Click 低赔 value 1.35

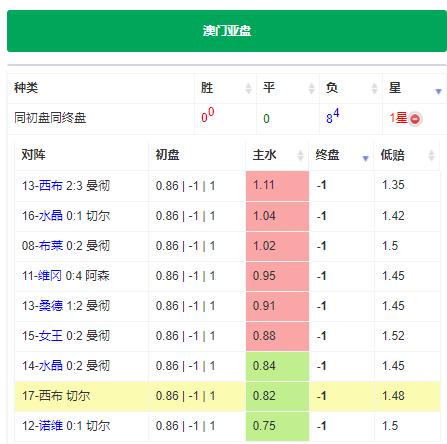pos(393,185)
